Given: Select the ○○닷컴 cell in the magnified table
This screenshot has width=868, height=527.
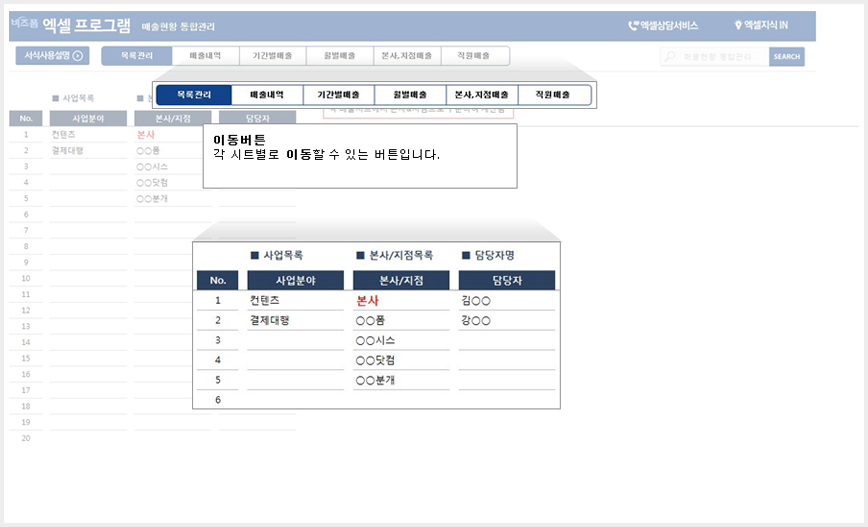Looking at the screenshot, I should [x=401, y=360].
